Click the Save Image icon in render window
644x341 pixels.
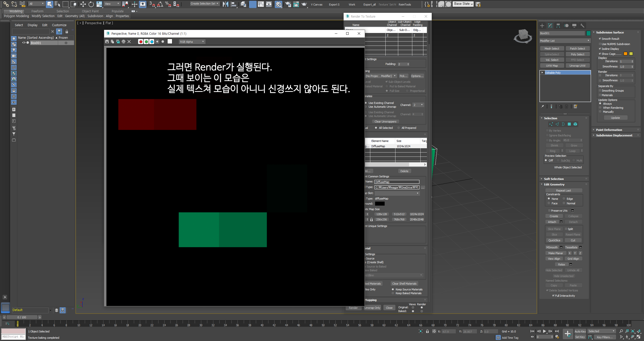(x=107, y=42)
